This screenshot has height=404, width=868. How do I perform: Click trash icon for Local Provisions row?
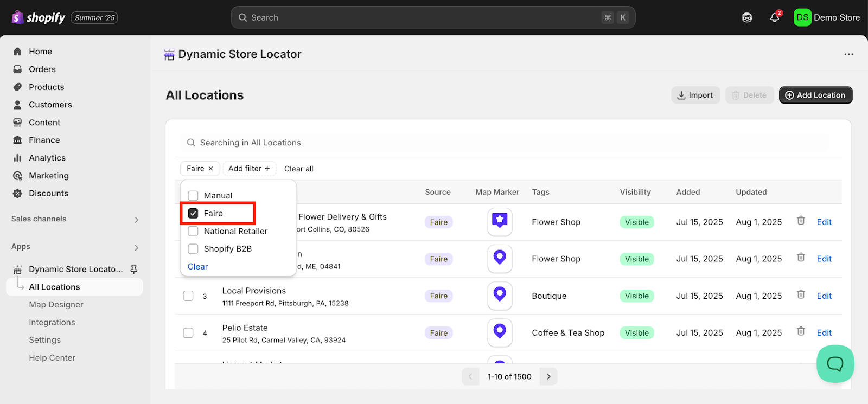tap(801, 294)
